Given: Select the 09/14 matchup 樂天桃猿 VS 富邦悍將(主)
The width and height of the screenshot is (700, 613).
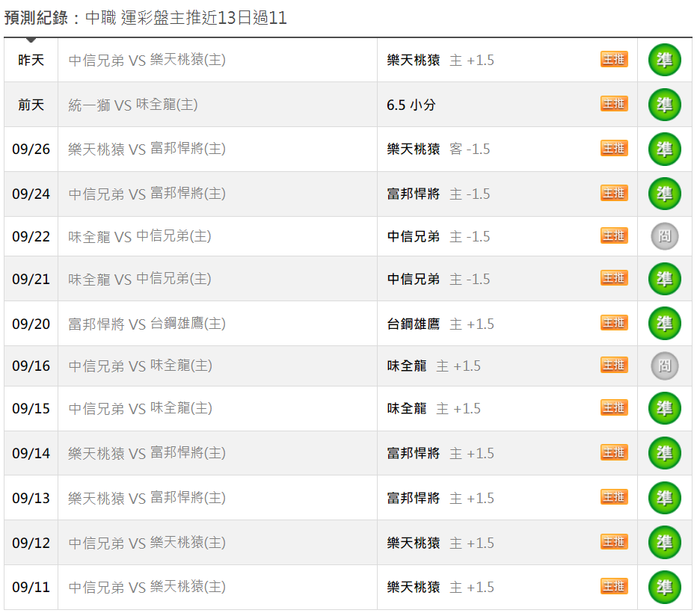Looking at the screenshot, I should coord(147,453).
